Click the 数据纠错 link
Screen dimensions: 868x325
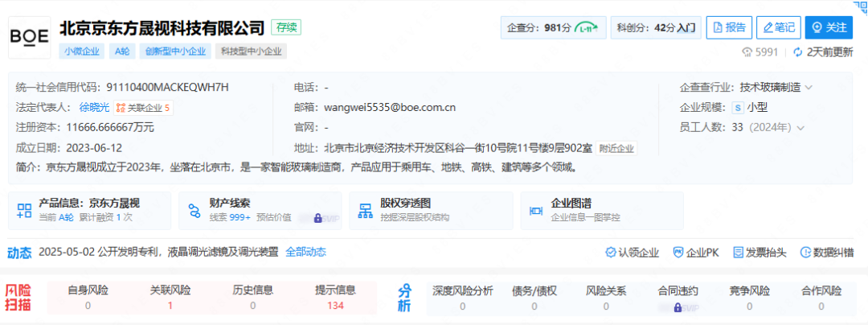826,253
